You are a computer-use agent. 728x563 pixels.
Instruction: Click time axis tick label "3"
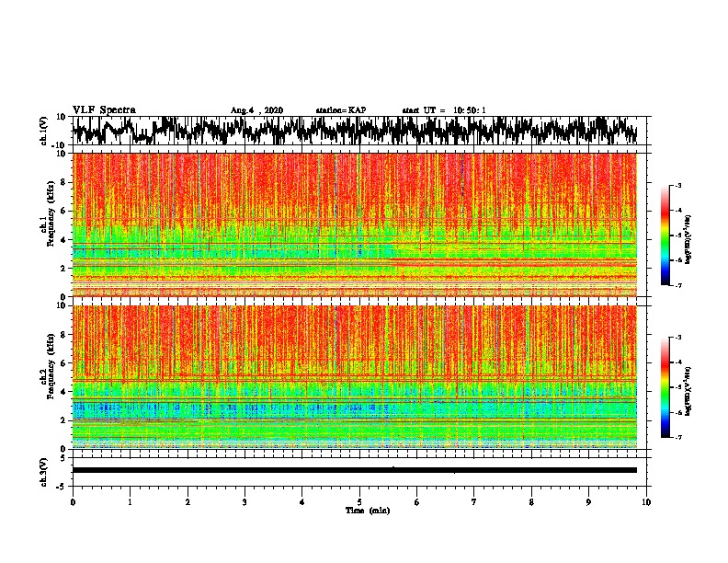click(245, 502)
